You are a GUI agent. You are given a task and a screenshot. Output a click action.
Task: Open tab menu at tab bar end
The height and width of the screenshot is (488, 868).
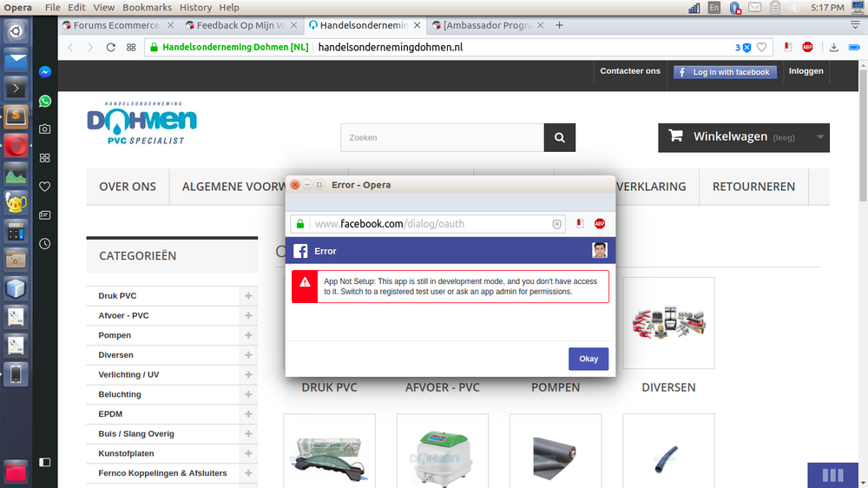855,25
